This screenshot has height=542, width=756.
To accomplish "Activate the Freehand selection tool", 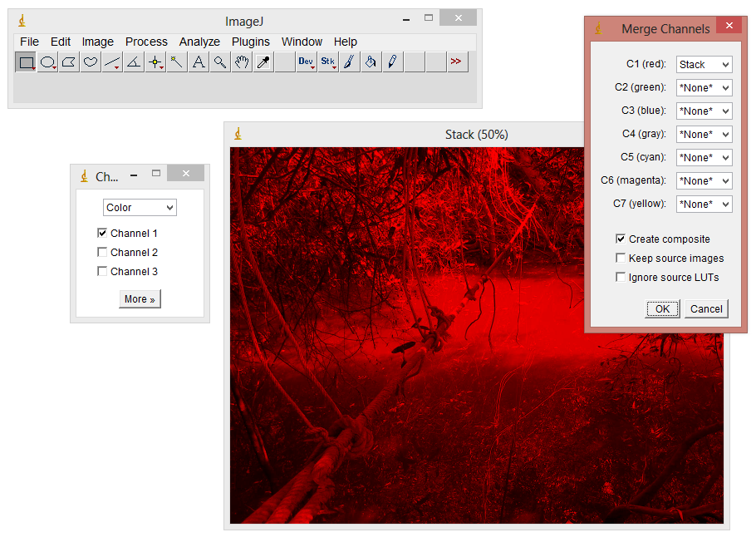I will [x=90, y=62].
